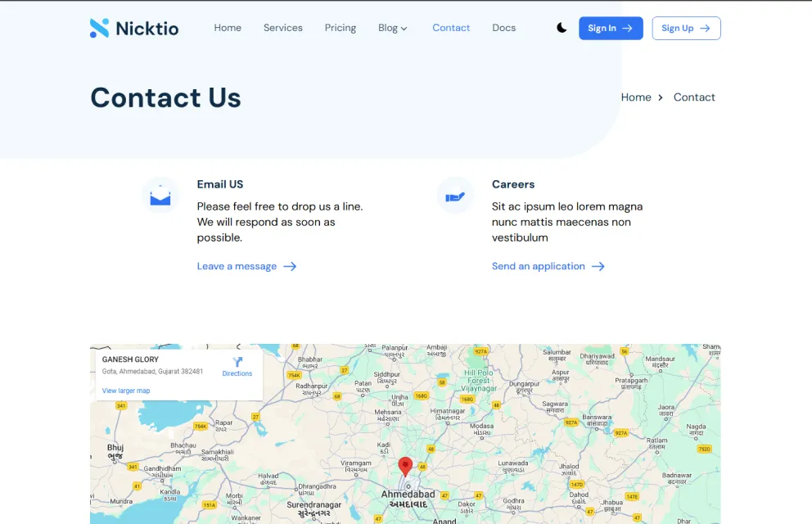Open the Docs nav link
Viewport: 812px width, 524px height.
coord(504,28)
